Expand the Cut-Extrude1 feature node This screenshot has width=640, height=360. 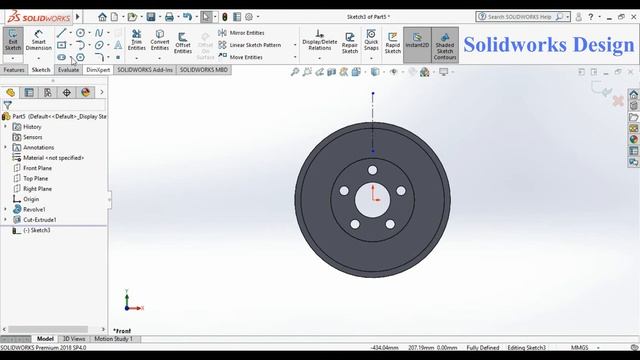click(5, 220)
